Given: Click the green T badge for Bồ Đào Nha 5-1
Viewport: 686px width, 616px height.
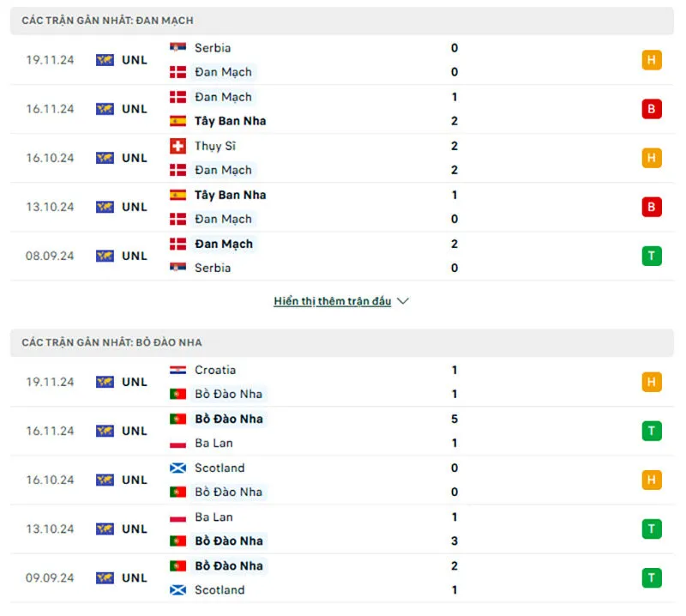Looking at the screenshot, I should (x=652, y=431).
